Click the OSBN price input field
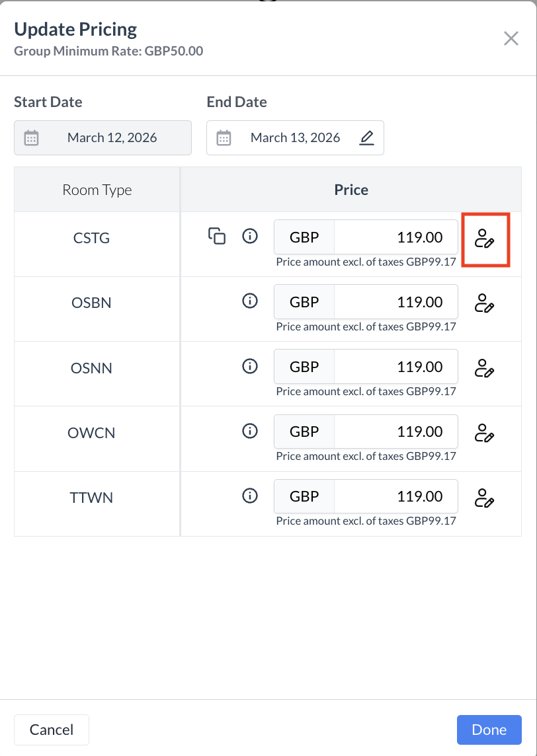The height and width of the screenshot is (756, 537). pos(395,301)
